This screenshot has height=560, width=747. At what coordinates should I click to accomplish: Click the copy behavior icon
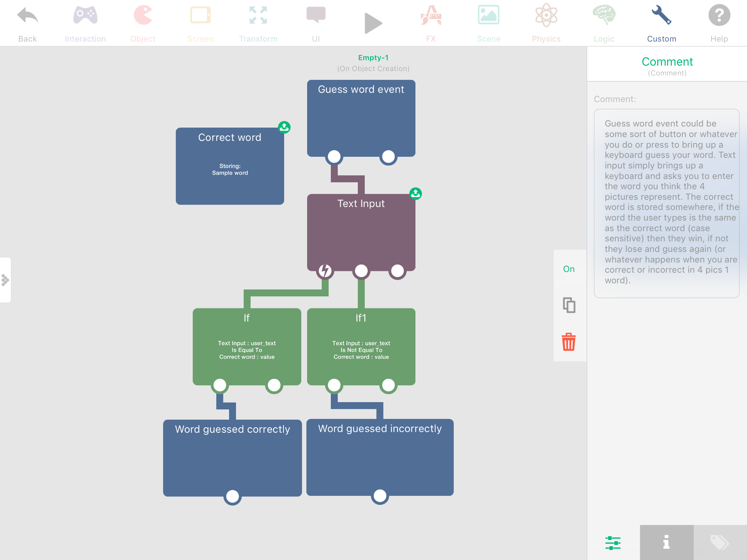point(569,305)
